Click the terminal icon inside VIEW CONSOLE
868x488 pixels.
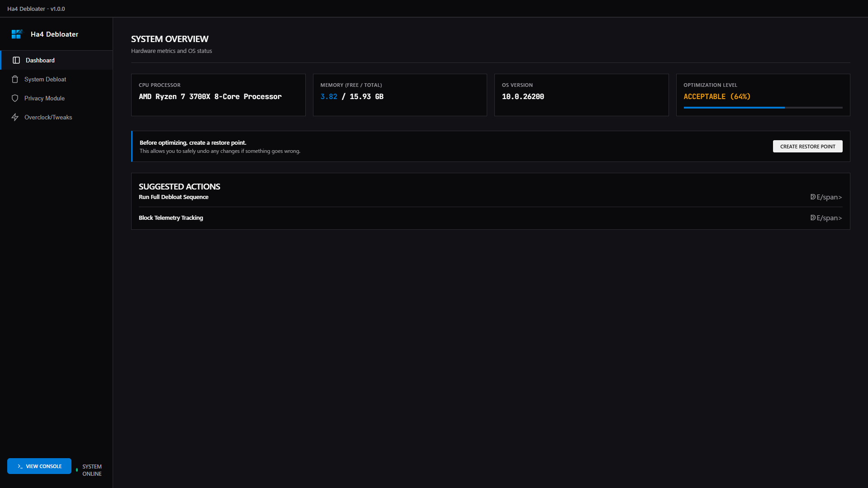pos(19,466)
